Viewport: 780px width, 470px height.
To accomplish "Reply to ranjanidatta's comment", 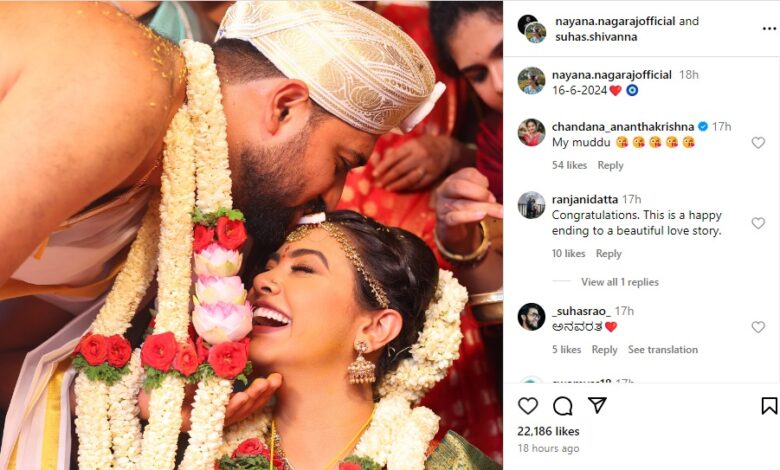I will point(609,254).
